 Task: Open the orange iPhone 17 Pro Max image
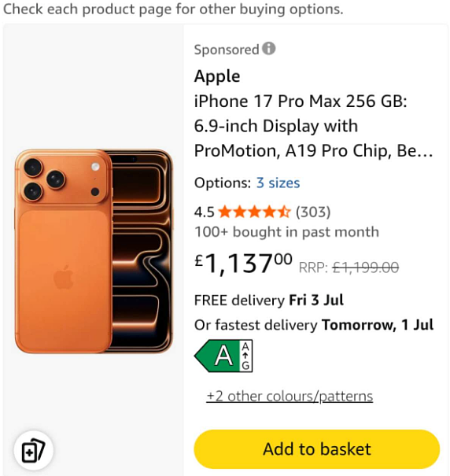[x=94, y=251]
